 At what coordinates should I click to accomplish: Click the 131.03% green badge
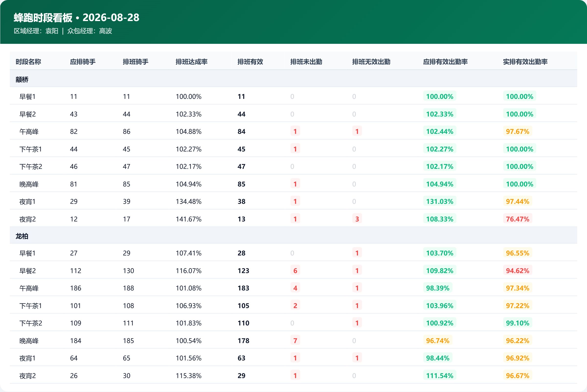pyautogui.click(x=440, y=201)
